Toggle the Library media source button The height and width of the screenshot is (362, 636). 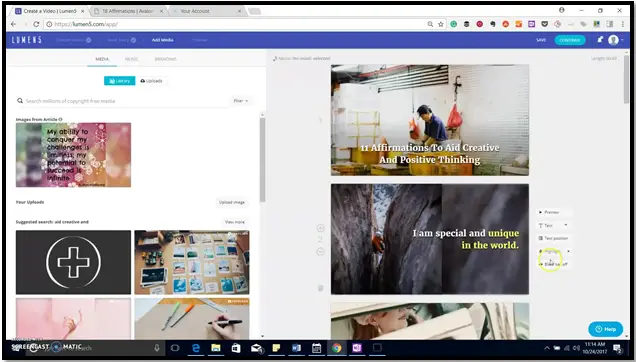(x=120, y=81)
